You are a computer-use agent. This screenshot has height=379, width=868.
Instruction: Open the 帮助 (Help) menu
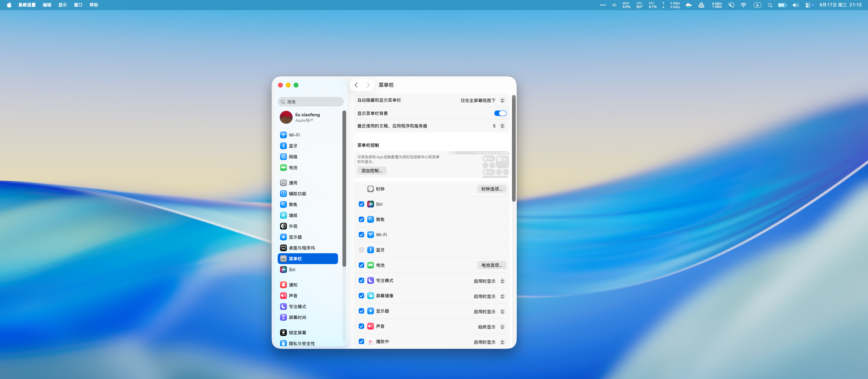click(94, 5)
